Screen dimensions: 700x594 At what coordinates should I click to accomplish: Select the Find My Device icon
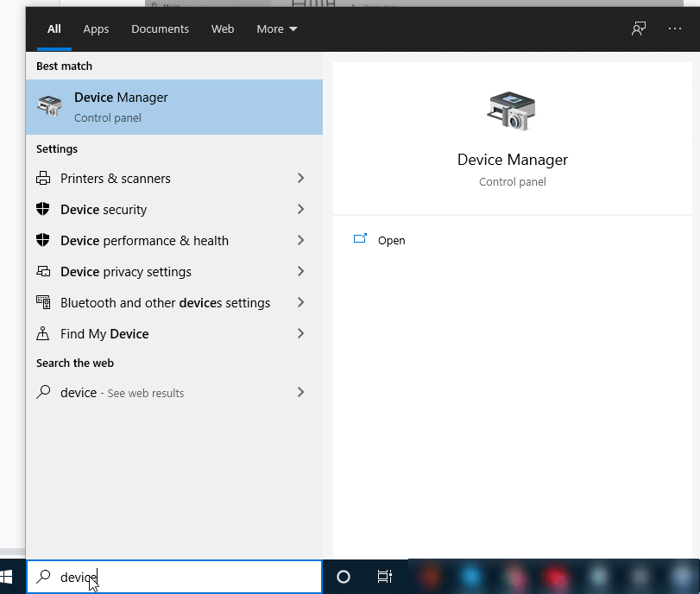point(42,333)
